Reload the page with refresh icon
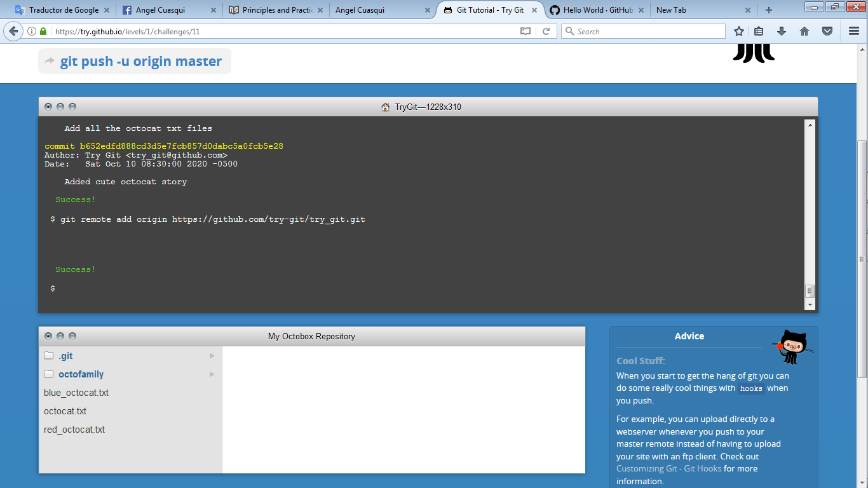 pyautogui.click(x=546, y=31)
